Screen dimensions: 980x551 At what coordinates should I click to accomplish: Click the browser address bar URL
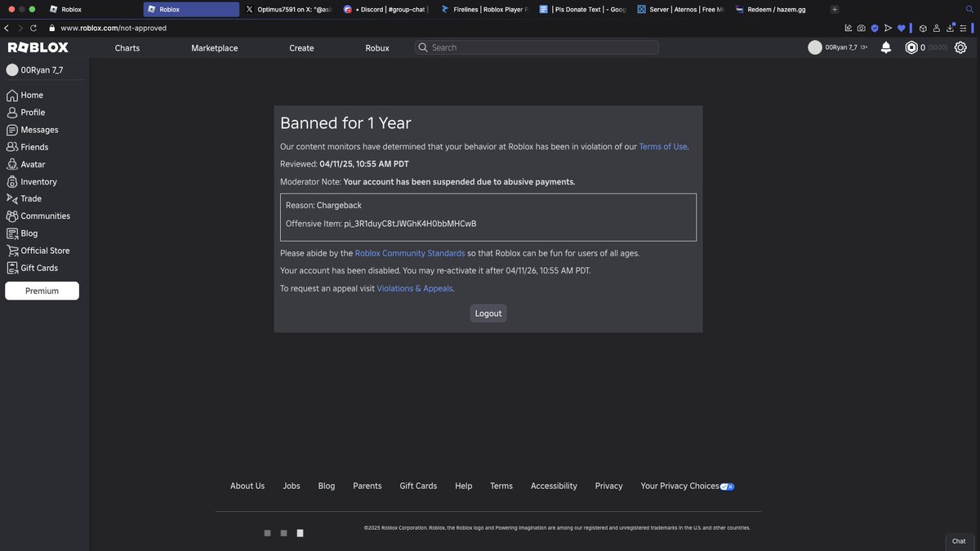tap(114, 28)
